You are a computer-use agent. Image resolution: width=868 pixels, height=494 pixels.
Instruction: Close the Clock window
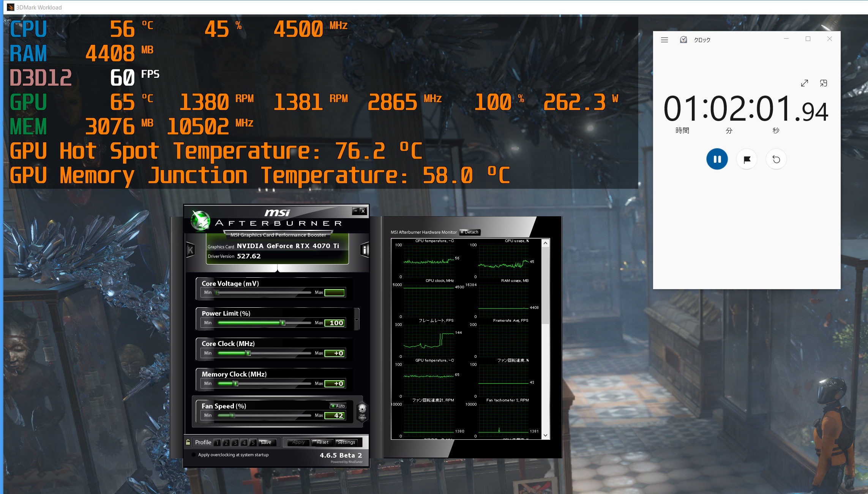point(830,39)
